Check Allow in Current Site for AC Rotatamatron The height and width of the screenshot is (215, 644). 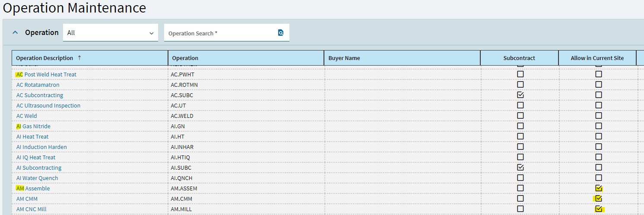(x=599, y=84)
